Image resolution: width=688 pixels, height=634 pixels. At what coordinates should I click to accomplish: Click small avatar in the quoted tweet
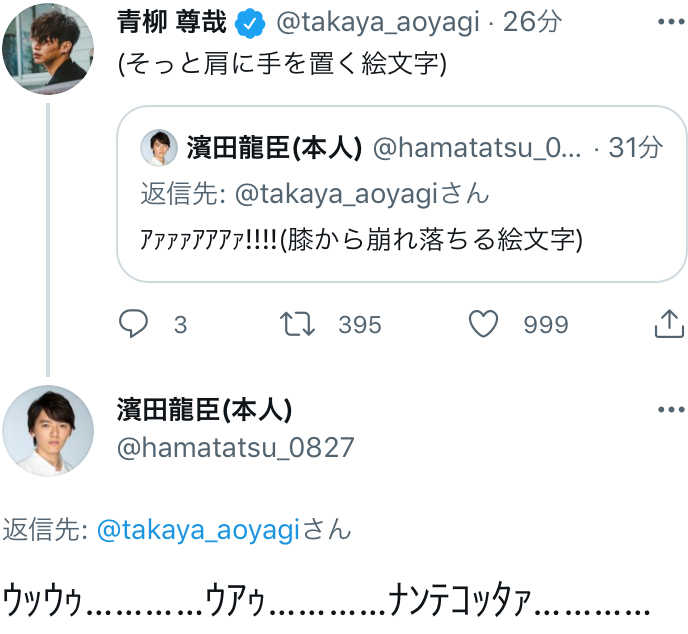(x=158, y=148)
